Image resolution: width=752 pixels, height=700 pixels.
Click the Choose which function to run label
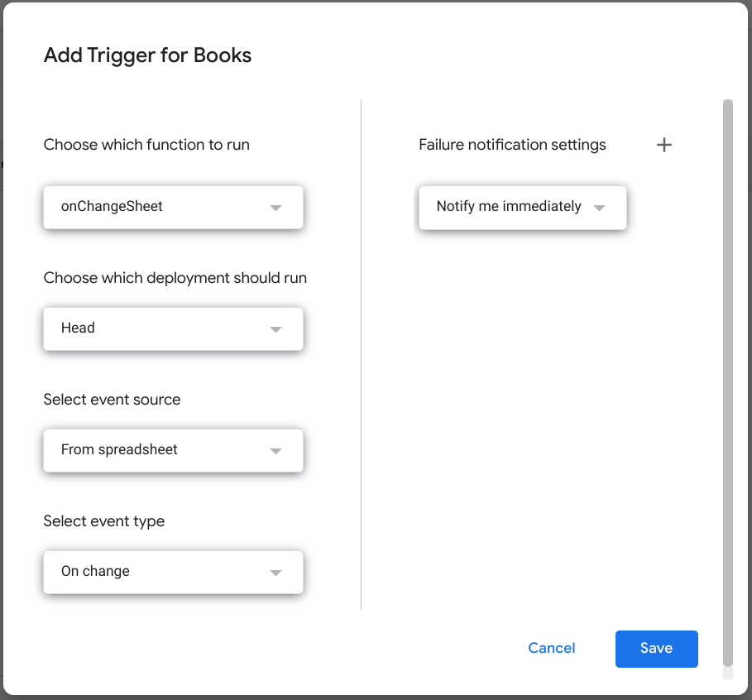[x=146, y=144]
